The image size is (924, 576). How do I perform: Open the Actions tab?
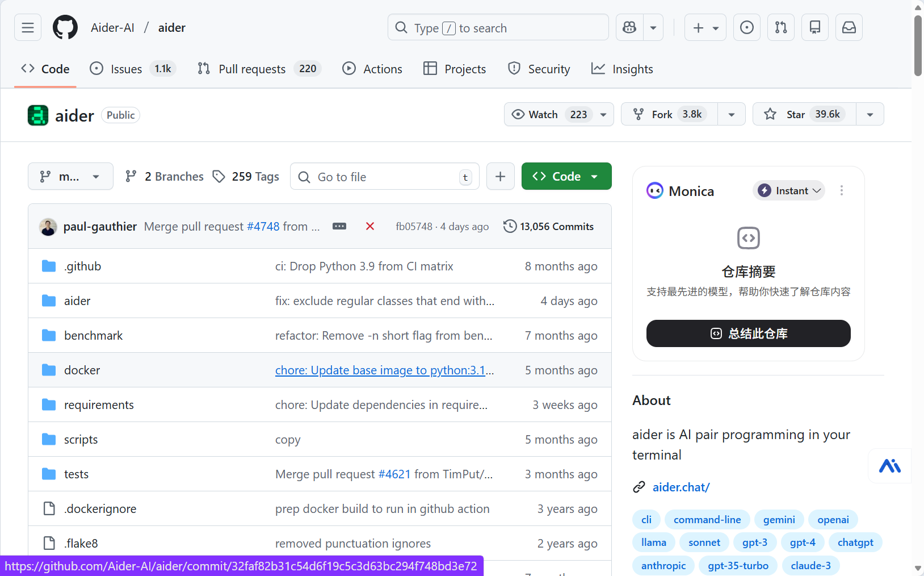pos(372,69)
